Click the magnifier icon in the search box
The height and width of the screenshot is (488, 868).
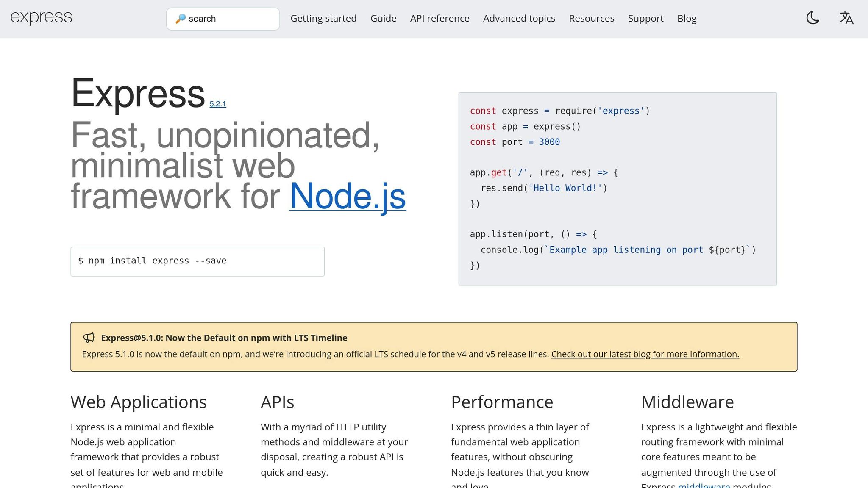pos(181,19)
